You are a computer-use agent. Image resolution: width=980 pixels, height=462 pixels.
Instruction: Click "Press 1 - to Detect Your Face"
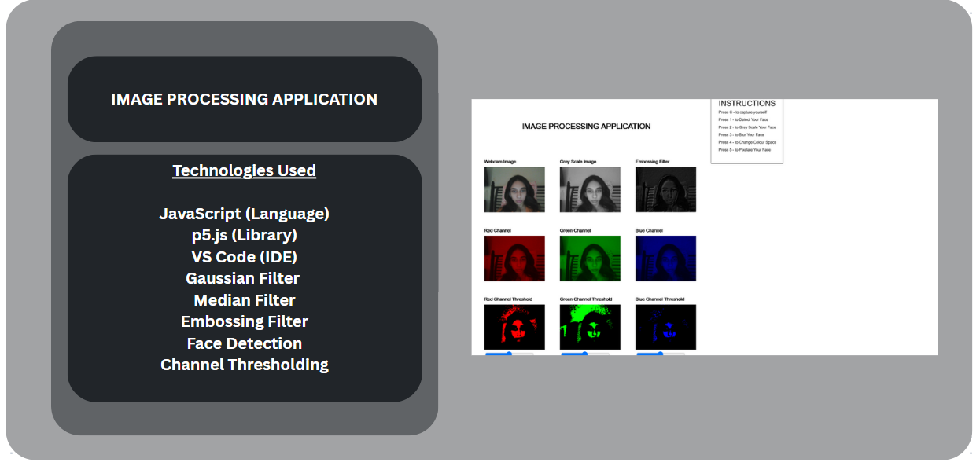pos(743,119)
